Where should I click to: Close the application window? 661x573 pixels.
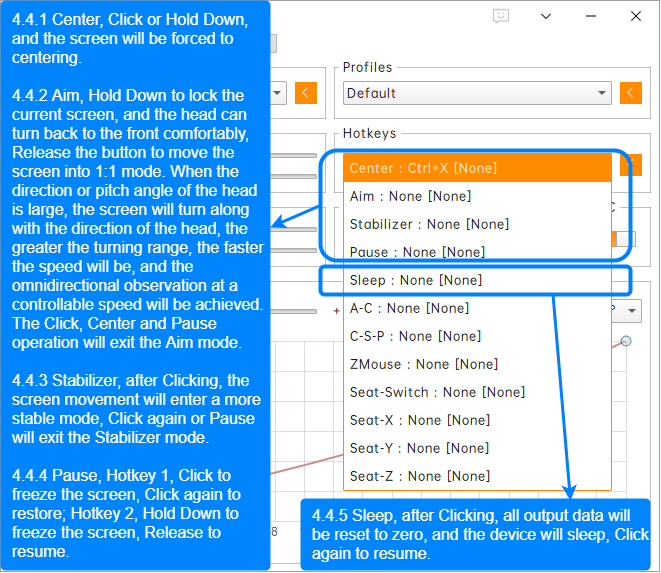coord(635,17)
